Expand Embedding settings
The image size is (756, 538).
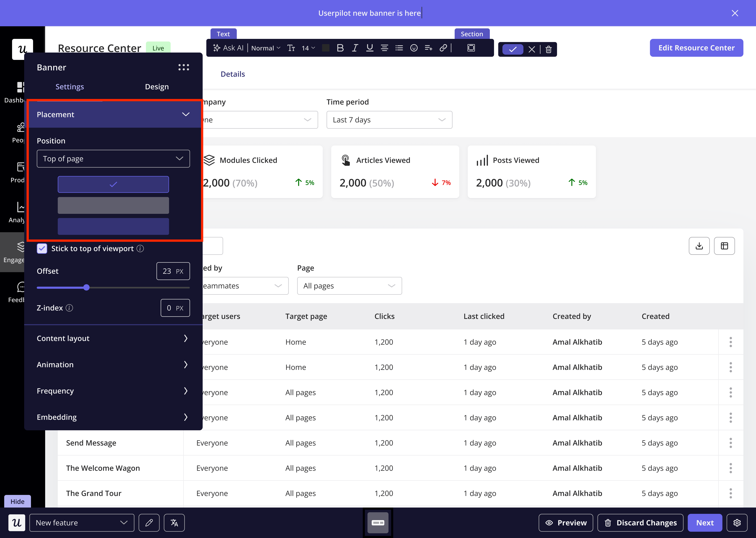[x=113, y=417]
